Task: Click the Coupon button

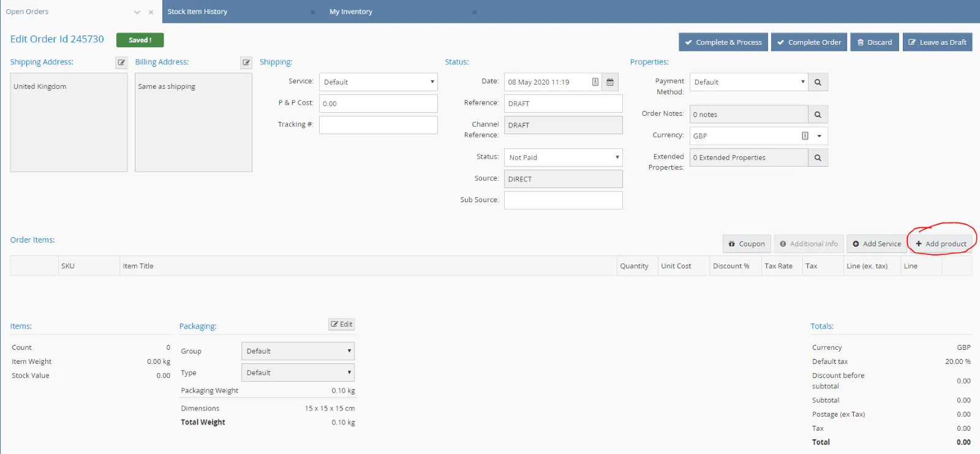Action: point(746,244)
